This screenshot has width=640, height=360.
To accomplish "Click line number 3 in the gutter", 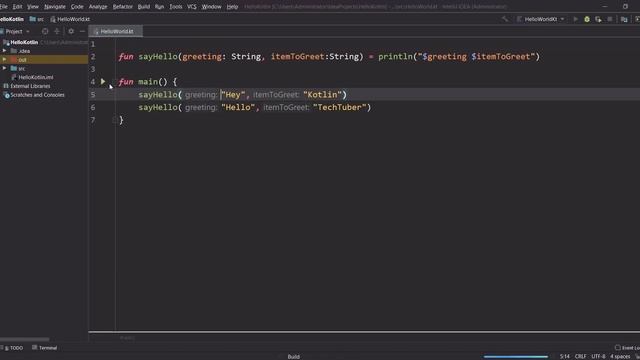I will click(x=93, y=69).
